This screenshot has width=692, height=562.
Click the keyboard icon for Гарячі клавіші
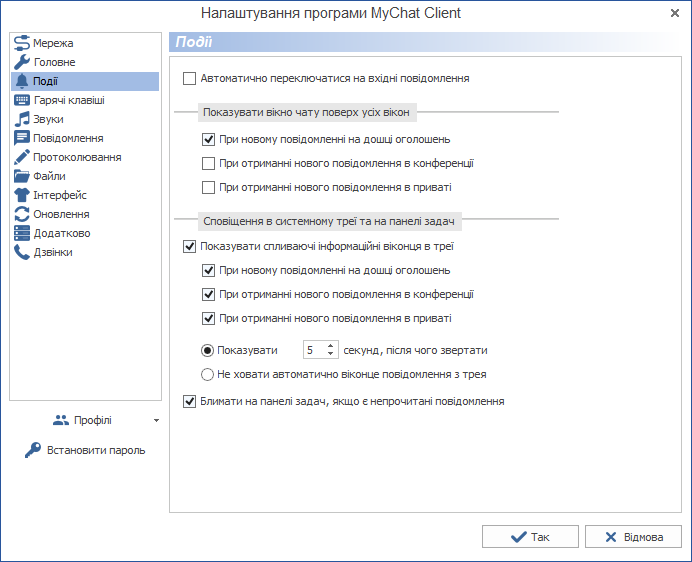[22, 100]
